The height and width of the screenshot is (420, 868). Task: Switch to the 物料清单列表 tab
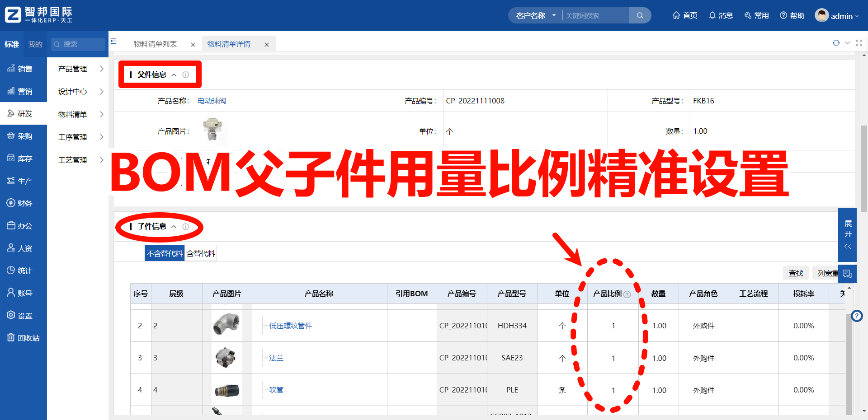click(x=156, y=44)
